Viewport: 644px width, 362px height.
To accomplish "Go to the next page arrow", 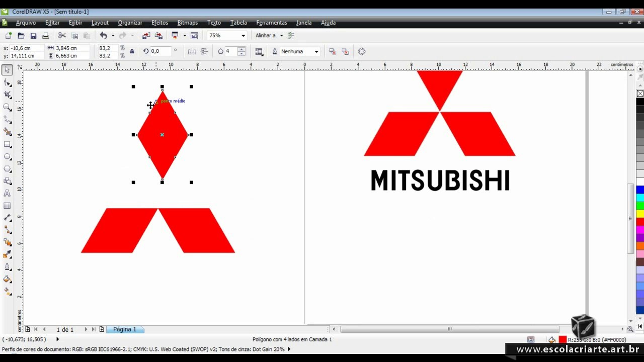I will click(x=86, y=329).
